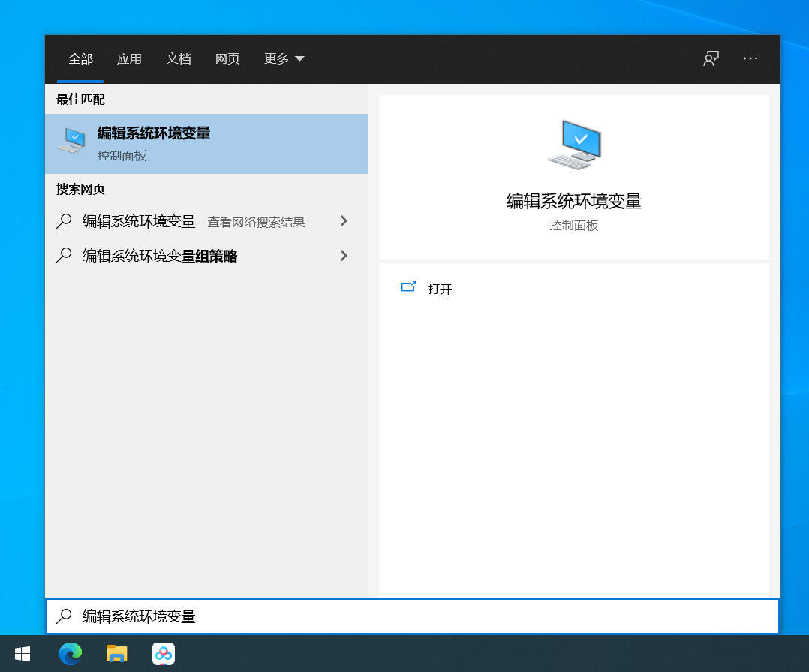The width and height of the screenshot is (809, 672).
Task: Expand the 编辑系统环境变量组策略 suggestion chevron
Action: coord(344,256)
